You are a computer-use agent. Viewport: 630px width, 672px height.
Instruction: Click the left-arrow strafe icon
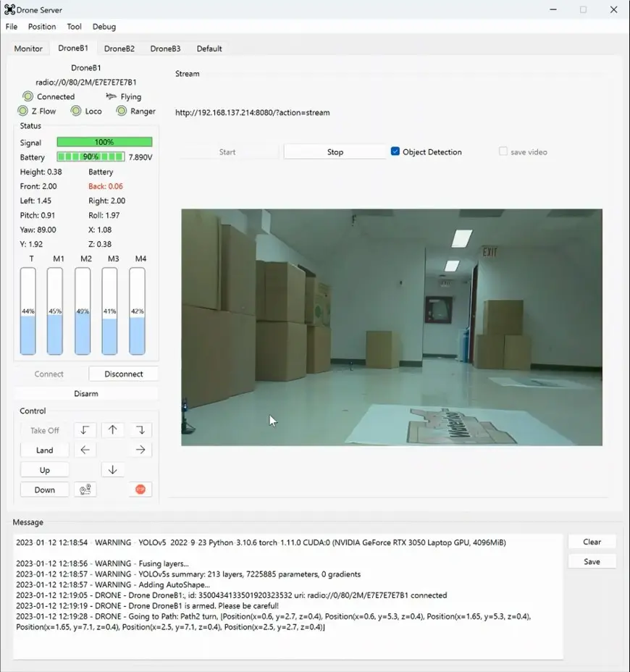click(85, 449)
